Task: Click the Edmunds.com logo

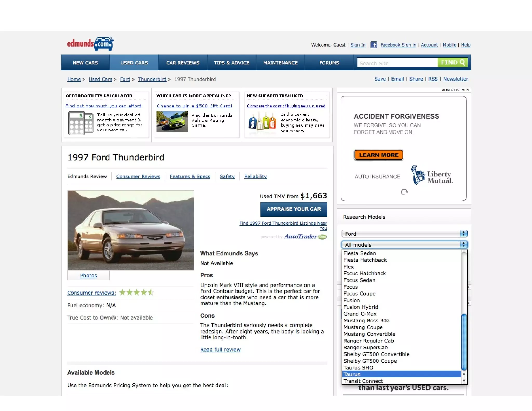Action: pyautogui.click(x=90, y=44)
